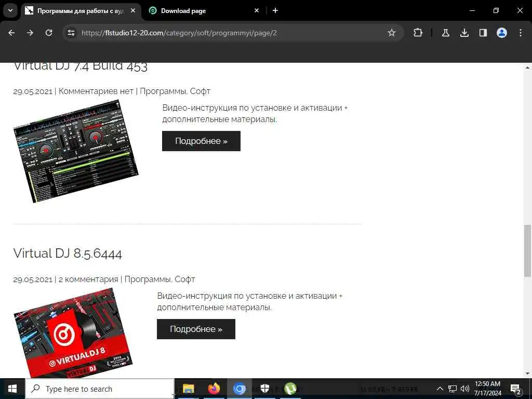The width and height of the screenshot is (532, 399).
Task: Click the 29.05.2021 date of Virtual DJ 7.4
Action: click(x=33, y=91)
